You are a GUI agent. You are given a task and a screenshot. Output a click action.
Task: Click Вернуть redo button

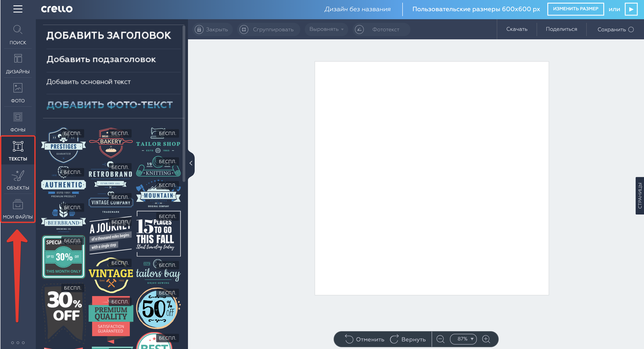pos(408,339)
